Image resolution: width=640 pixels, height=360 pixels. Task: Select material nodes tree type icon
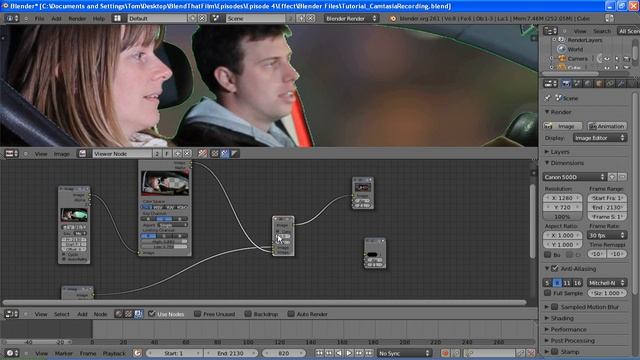[119, 314]
